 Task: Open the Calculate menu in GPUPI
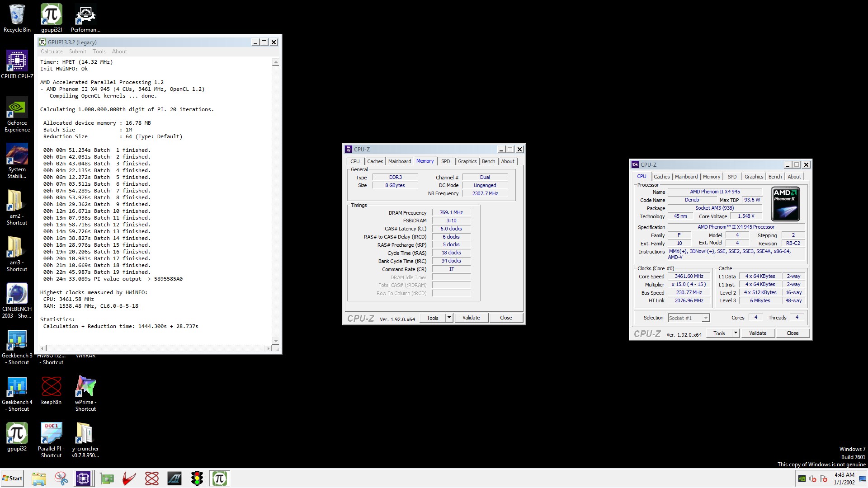tap(52, 52)
